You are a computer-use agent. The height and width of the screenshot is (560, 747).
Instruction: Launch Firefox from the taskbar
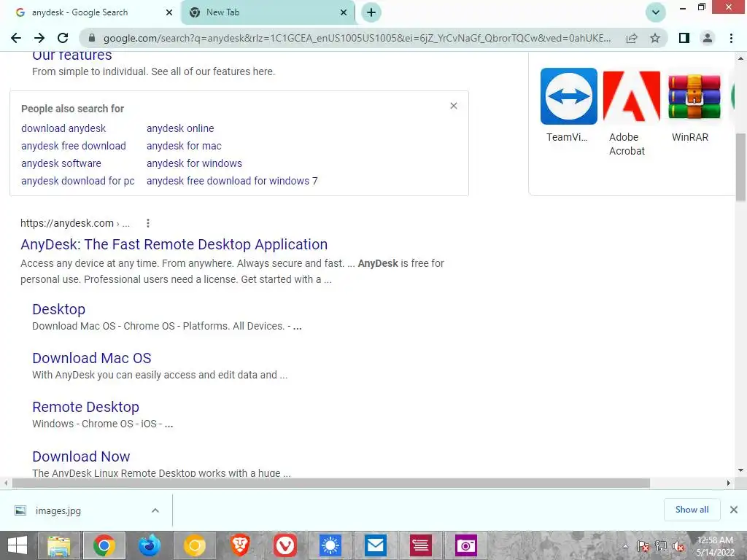pyautogui.click(x=149, y=545)
